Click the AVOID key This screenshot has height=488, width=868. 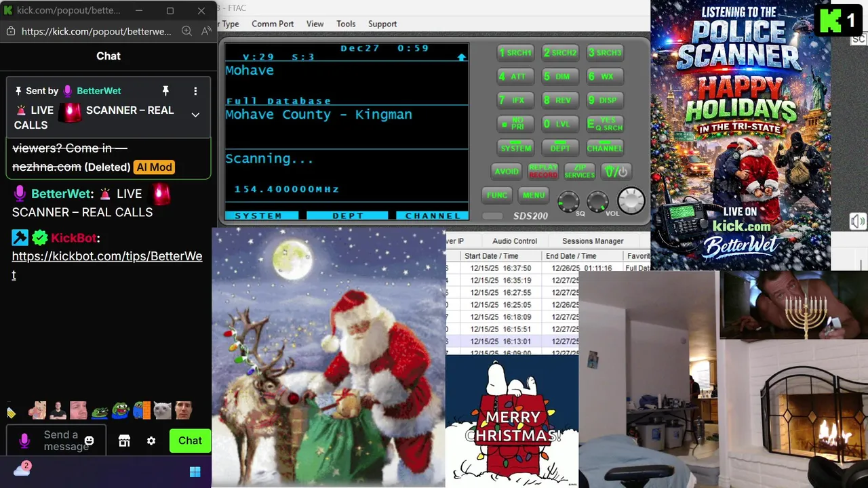[x=506, y=171]
